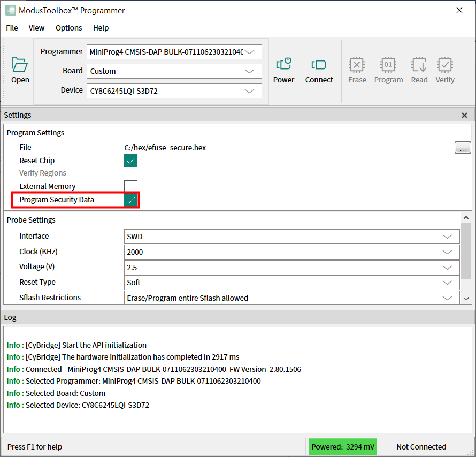Click the Probe Settings scrollbar down arrow
The height and width of the screenshot is (457, 476).
(466, 299)
